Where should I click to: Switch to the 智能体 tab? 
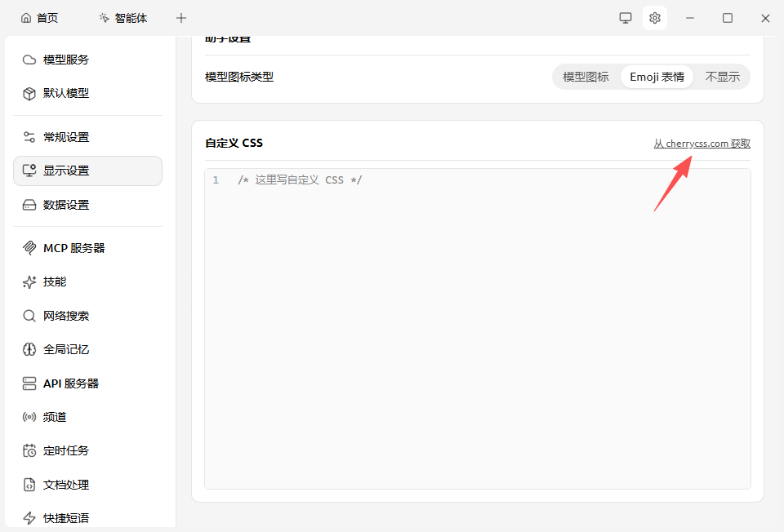pyautogui.click(x=123, y=19)
